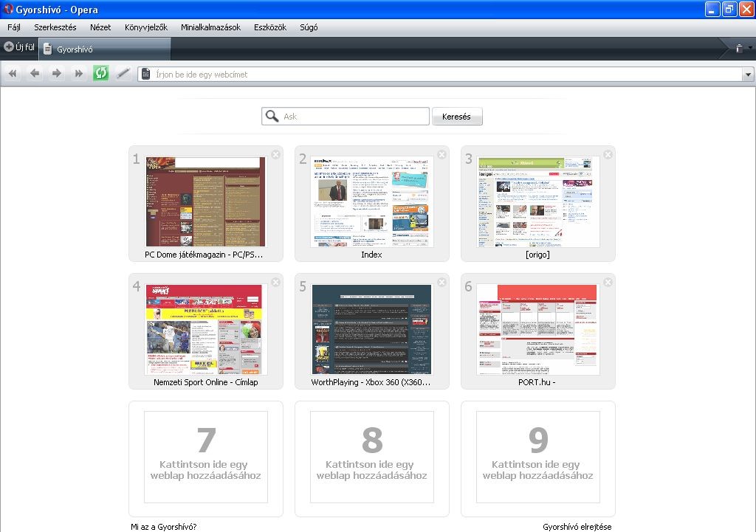This screenshot has height=532, width=756.
Task: Click the Gyorshívó elrejtése link
Action: coord(577,527)
